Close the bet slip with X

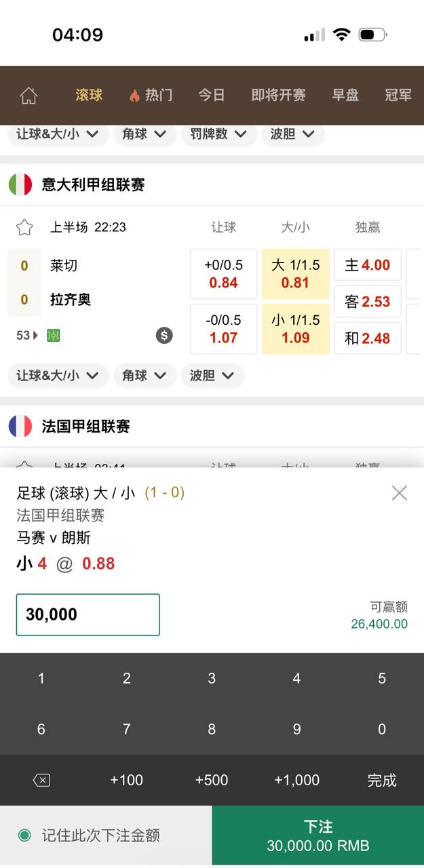coord(399,493)
